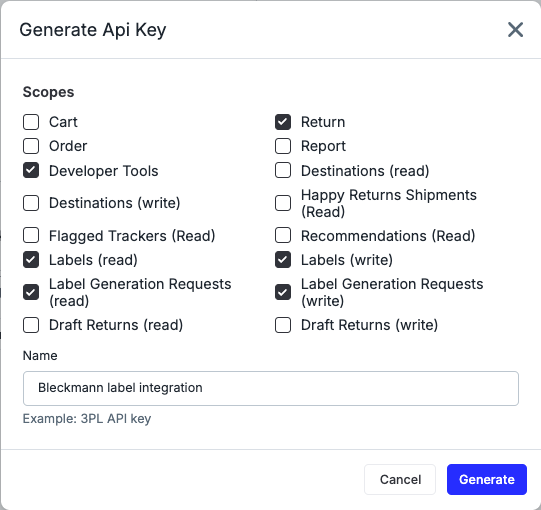Uncheck the Developer Tools scope
Screen dimensions: 541x510
tap(31, 170)
